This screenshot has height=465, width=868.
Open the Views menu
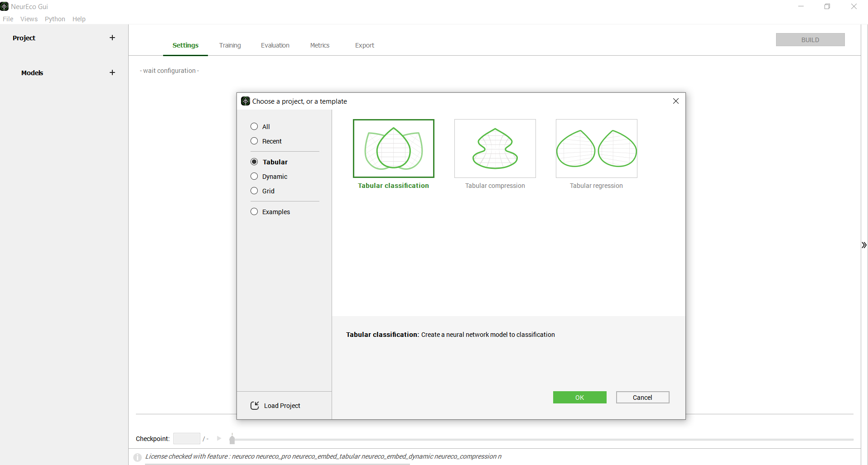(29, 19)
